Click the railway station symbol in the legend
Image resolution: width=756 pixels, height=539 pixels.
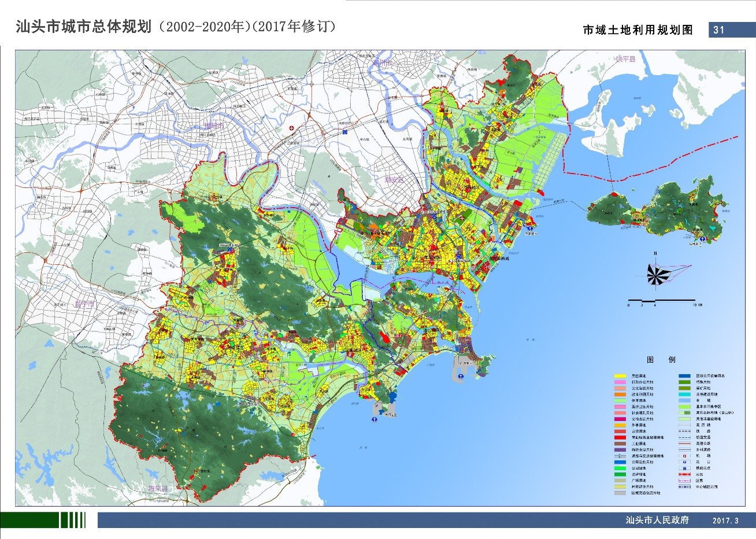pyautogui.click(x=685, y=468)
